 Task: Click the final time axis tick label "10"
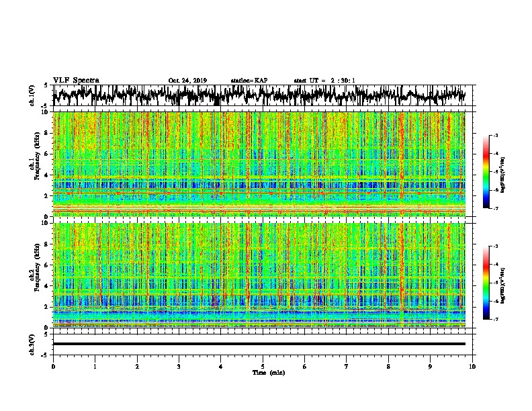[x=472, y=367]
